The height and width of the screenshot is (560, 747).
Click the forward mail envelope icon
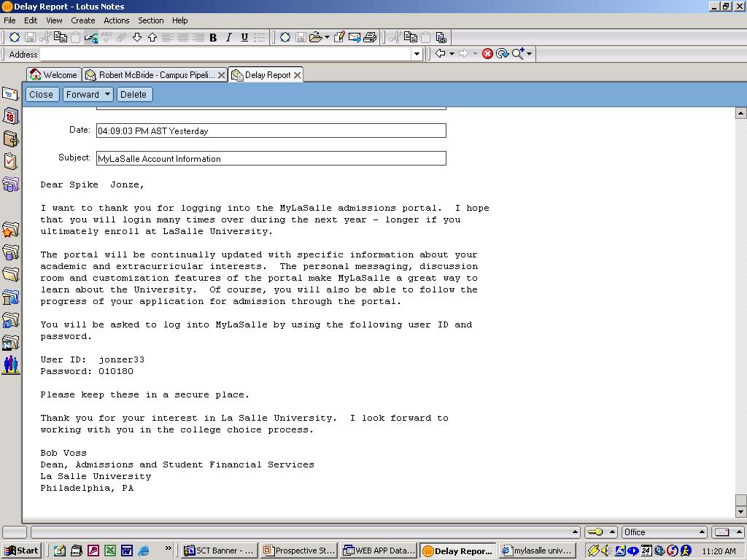[355, 37]
